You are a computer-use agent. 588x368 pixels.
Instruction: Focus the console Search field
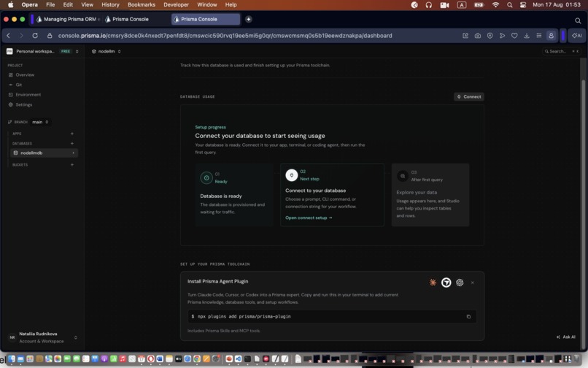point(561,51)
